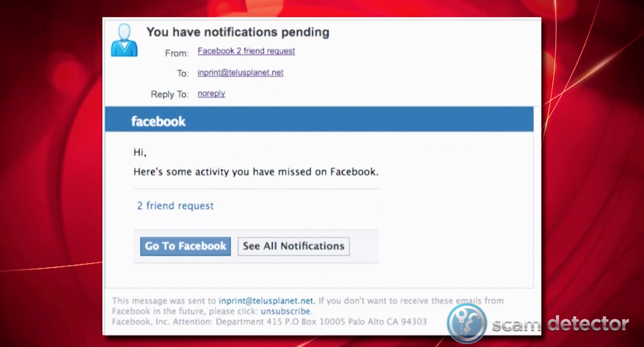The image size is (644, 347).
Task: Click the See All Notifications button
Action: click(x=294, y=247)
